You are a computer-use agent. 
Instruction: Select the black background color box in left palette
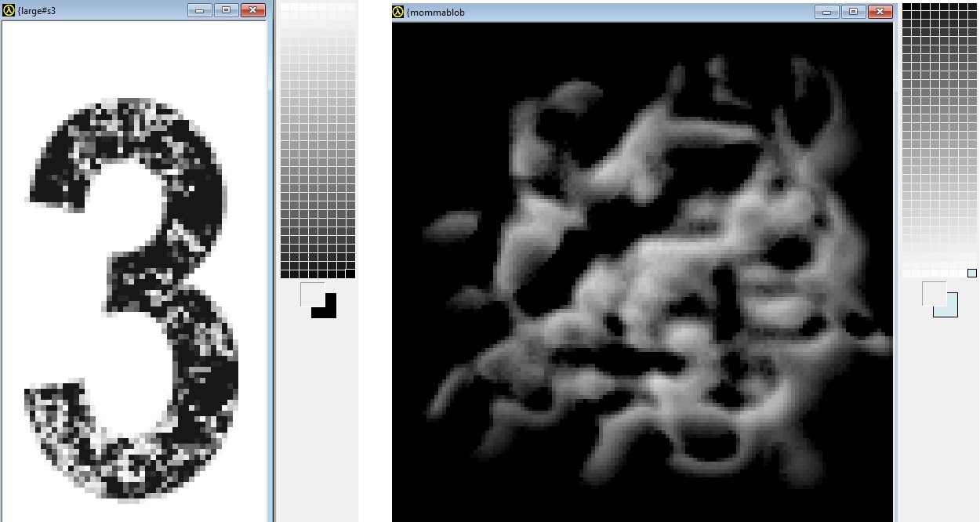[328, 310]
